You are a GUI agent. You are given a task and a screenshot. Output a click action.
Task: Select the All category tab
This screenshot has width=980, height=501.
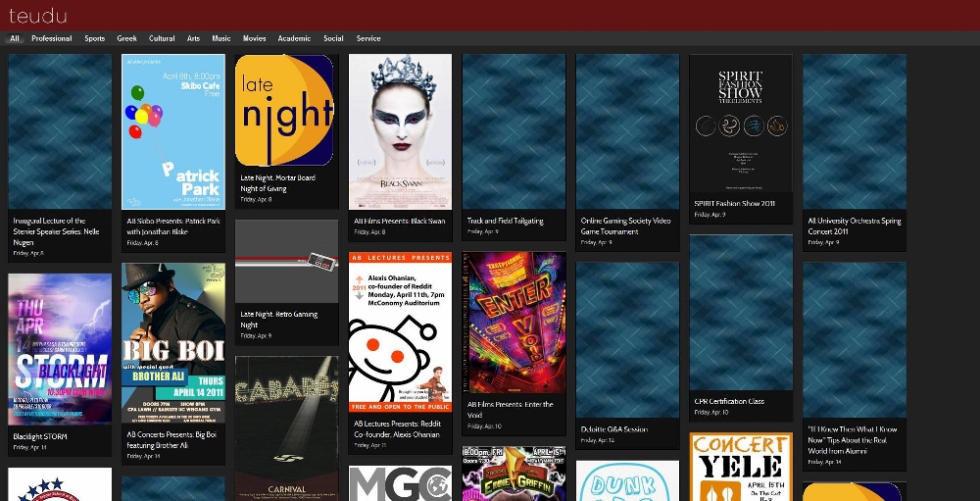point(15,38)
